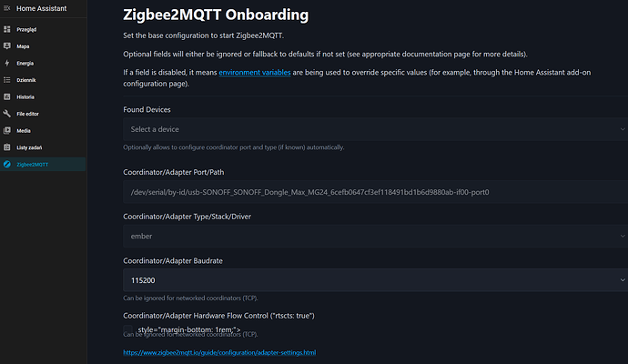Click the Energia lightning bolt icon
628x364 pixels.
pos(8,63)
